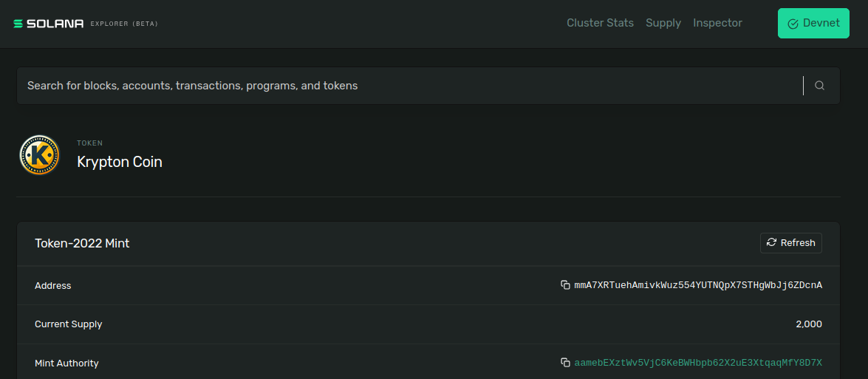Screen dimensions: 868x379
Task: Click the mint address text mmA7XR…
Action: point(698,285)
